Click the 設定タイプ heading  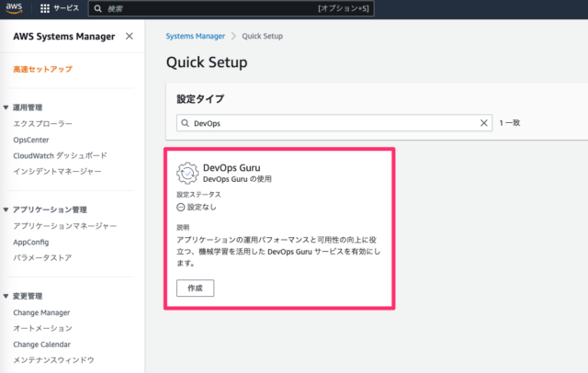[200, 99]
